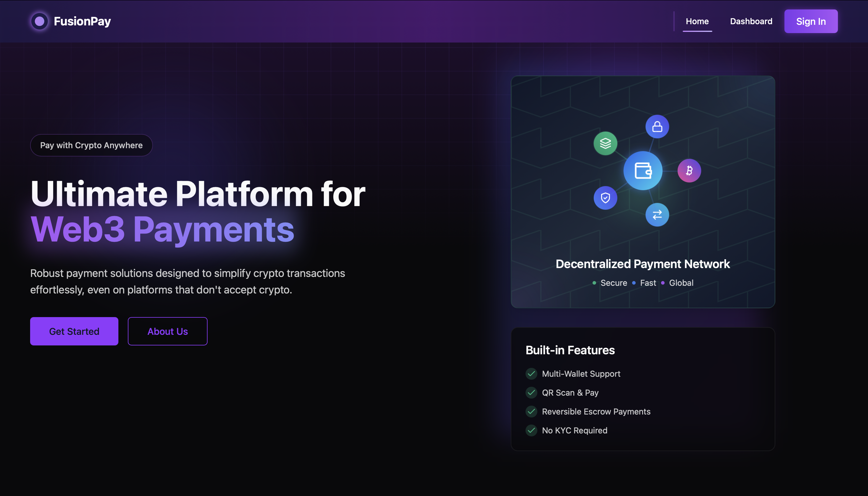Click the central wallet icon

643,171
